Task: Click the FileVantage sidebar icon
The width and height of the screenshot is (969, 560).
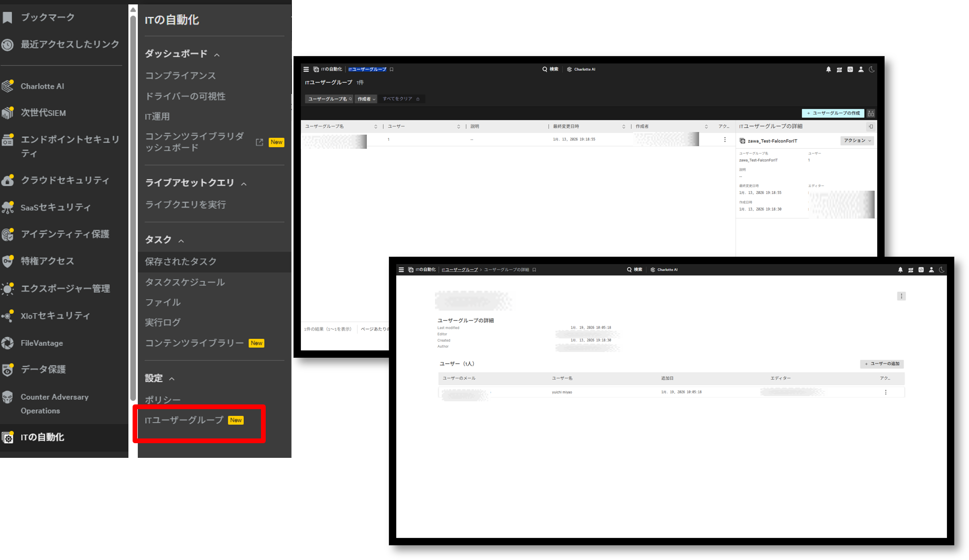Action: tap(8, 343)
